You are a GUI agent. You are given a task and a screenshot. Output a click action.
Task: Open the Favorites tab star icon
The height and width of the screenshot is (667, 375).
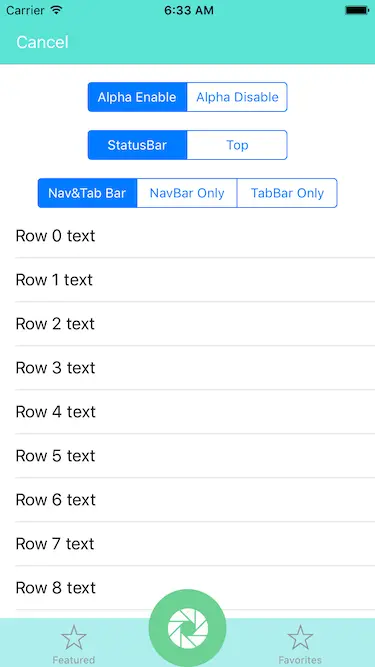[300, 637]
